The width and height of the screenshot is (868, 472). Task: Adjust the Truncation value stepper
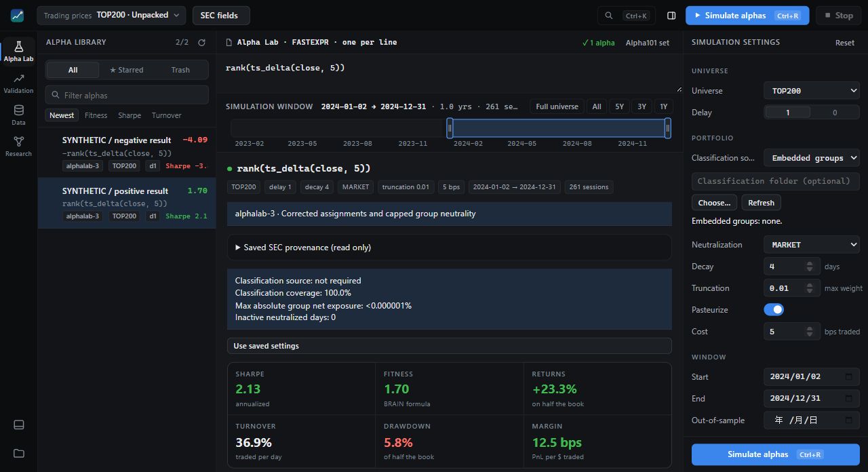[x=809, y=288]
